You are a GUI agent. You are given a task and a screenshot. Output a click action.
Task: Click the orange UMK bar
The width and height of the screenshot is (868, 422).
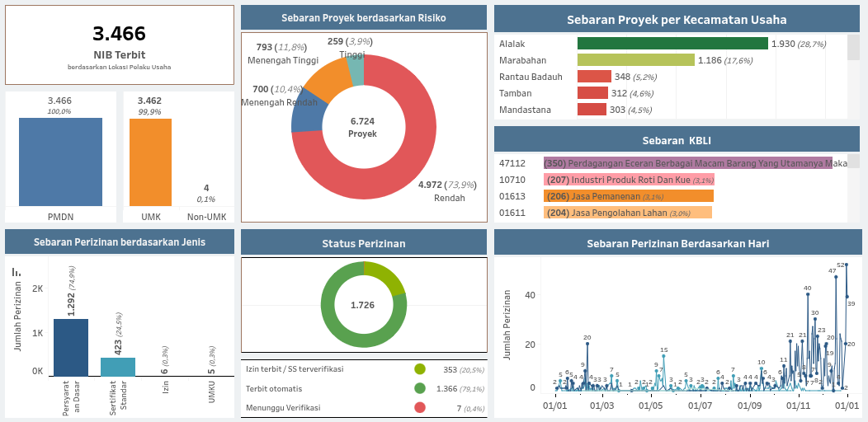pyautogui.click(x=150, y=162)
